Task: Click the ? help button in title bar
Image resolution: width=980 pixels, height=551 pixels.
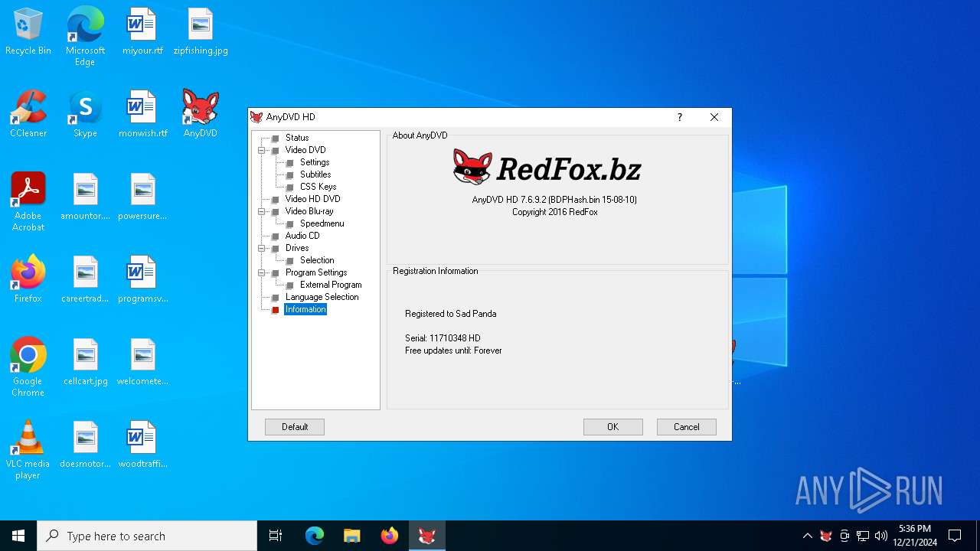Action: pyautogui.click(x=679, y=117)
